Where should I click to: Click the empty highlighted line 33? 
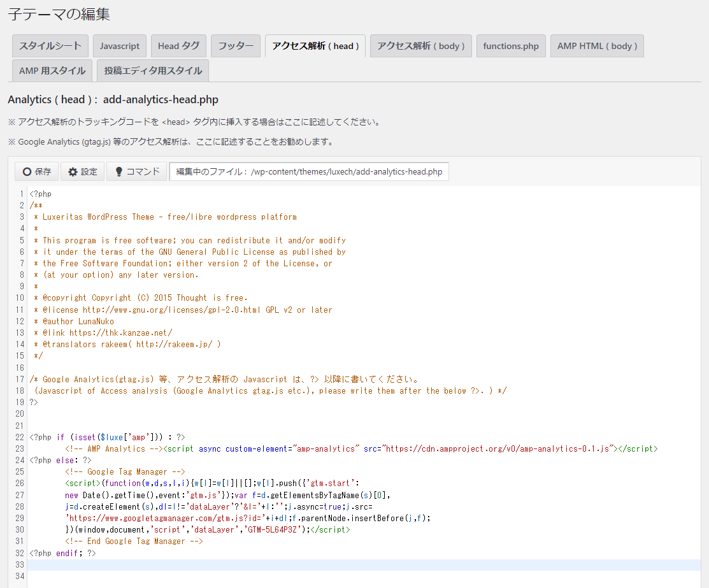pyautogui.click(x=364, y=564)
